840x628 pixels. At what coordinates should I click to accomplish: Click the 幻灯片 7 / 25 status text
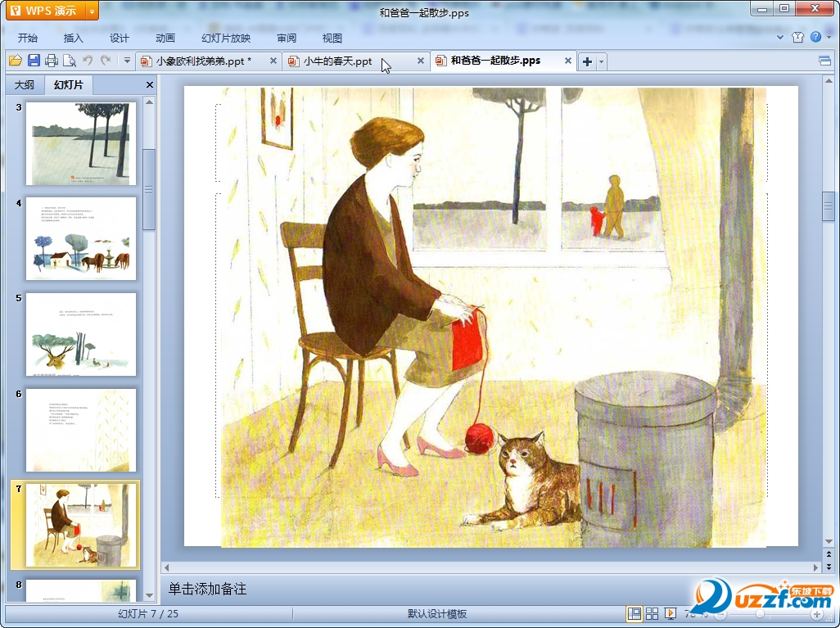click(x=148, y=613)
